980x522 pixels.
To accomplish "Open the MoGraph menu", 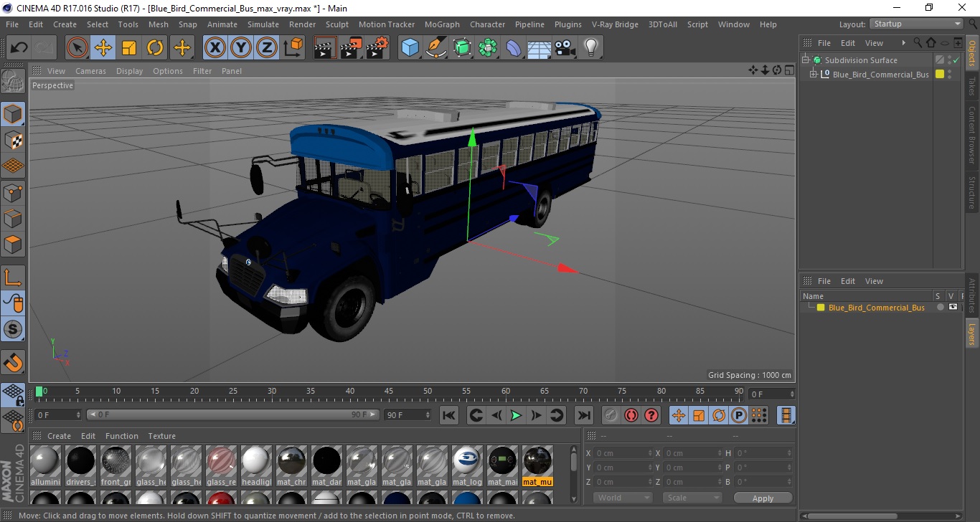I will tap(442, 24).
